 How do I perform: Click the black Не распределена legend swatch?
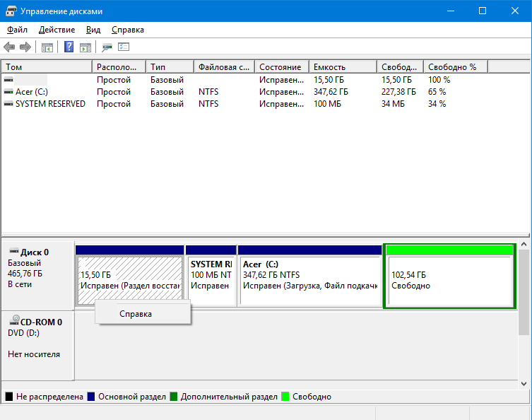coord(9,396)
